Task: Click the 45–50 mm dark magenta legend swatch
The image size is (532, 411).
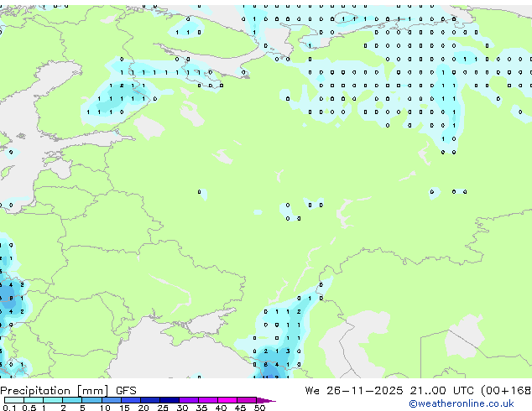Action: [247, 400]
